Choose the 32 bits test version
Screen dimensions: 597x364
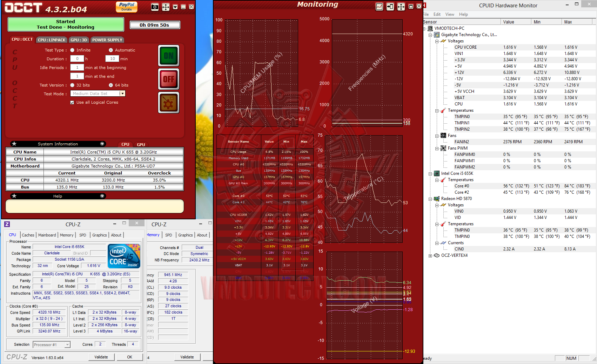72,85
